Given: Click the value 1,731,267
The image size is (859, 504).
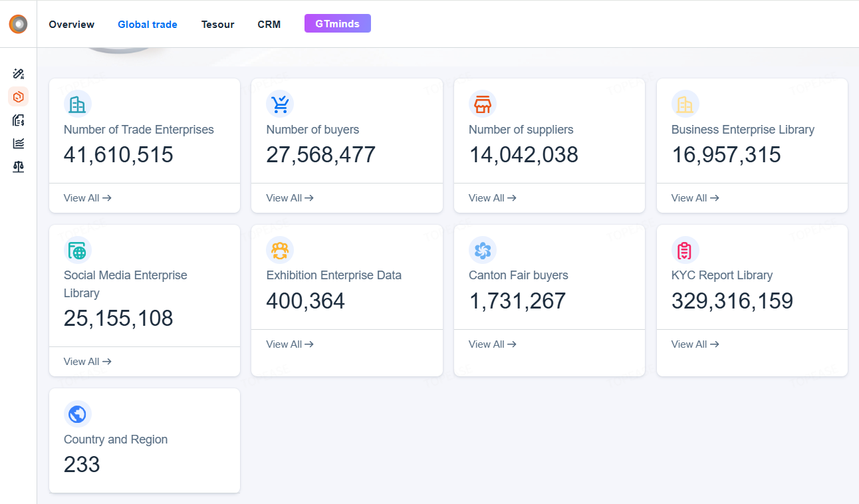Looking at the screenshot, I should (x=517, y=301).
